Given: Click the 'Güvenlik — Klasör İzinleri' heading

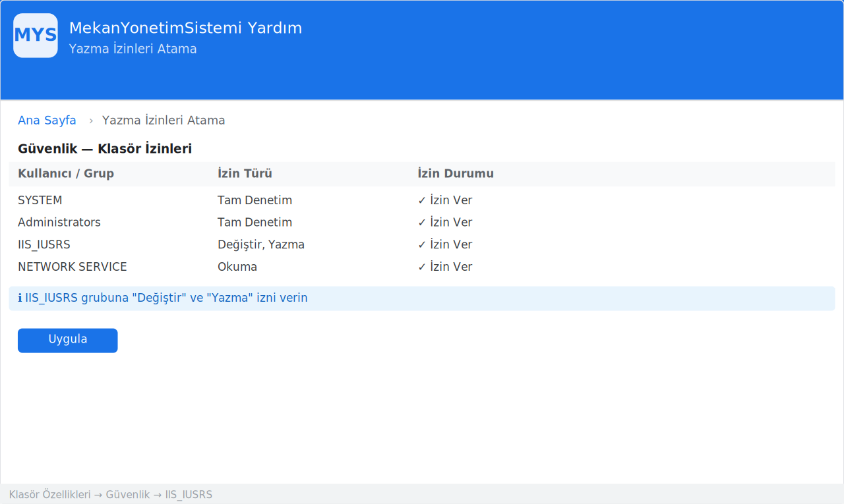Looking at the screenshot, I should pyautogui.click(x=105, y=149).
